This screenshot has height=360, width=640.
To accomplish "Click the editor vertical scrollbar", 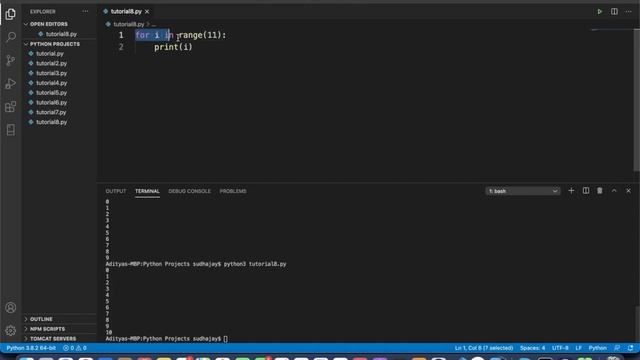I will [637, 100].
